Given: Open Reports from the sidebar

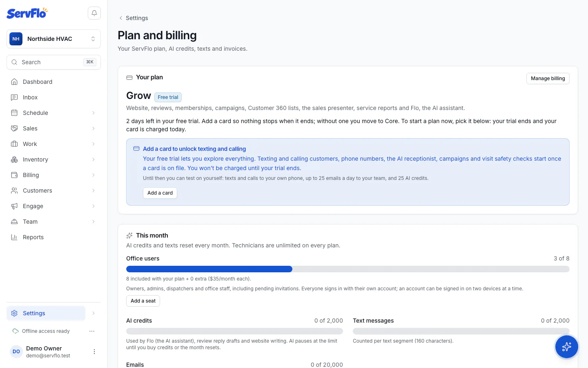Looking at the screenshot, I should 53,237.
